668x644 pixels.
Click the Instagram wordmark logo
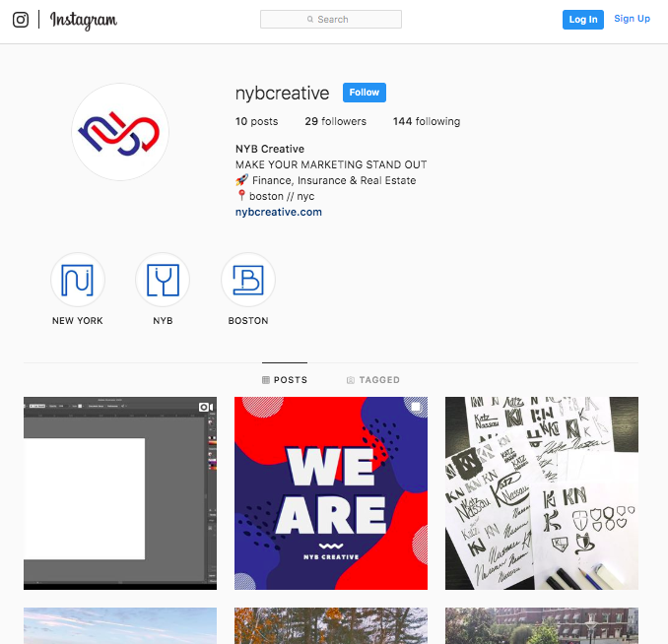point(84,21)
